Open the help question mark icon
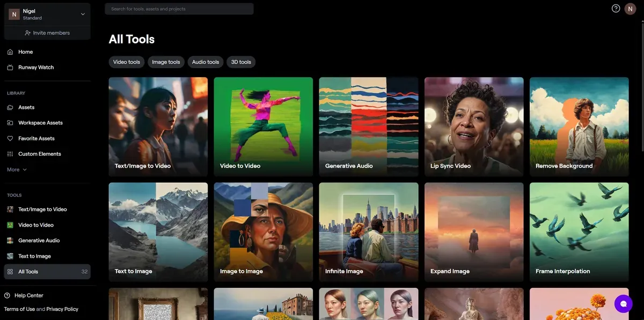The image size is (644, 320). click(x=616, y=9)
